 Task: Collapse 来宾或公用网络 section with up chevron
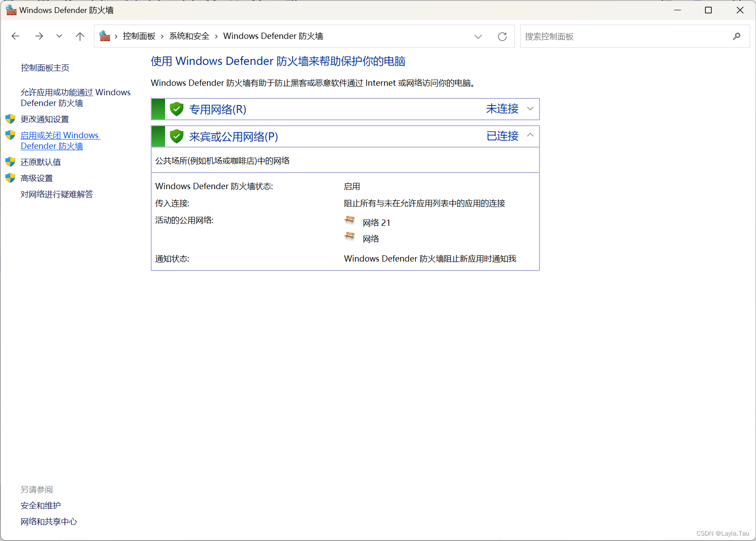coord(530,135)
